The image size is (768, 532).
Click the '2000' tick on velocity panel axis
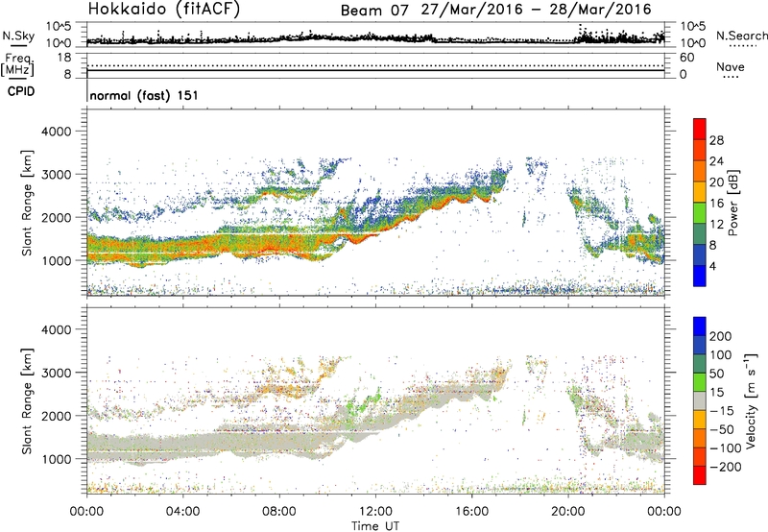57,417
